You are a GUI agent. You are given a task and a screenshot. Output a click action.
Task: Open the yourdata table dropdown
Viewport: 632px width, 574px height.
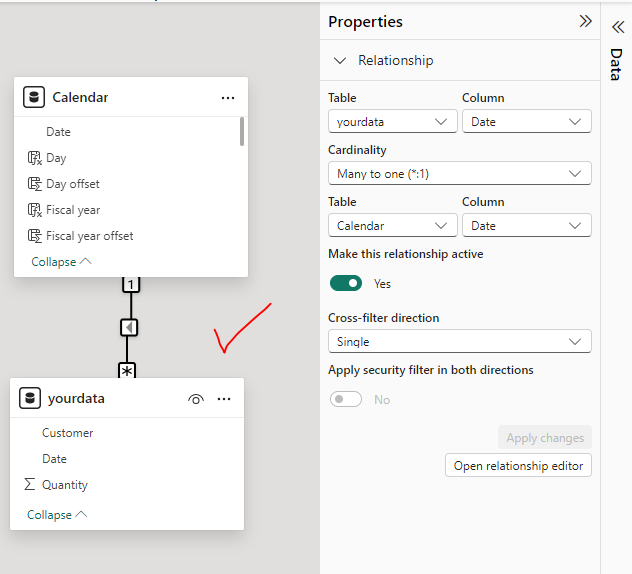pyautogui.click(x=393, y=121)
